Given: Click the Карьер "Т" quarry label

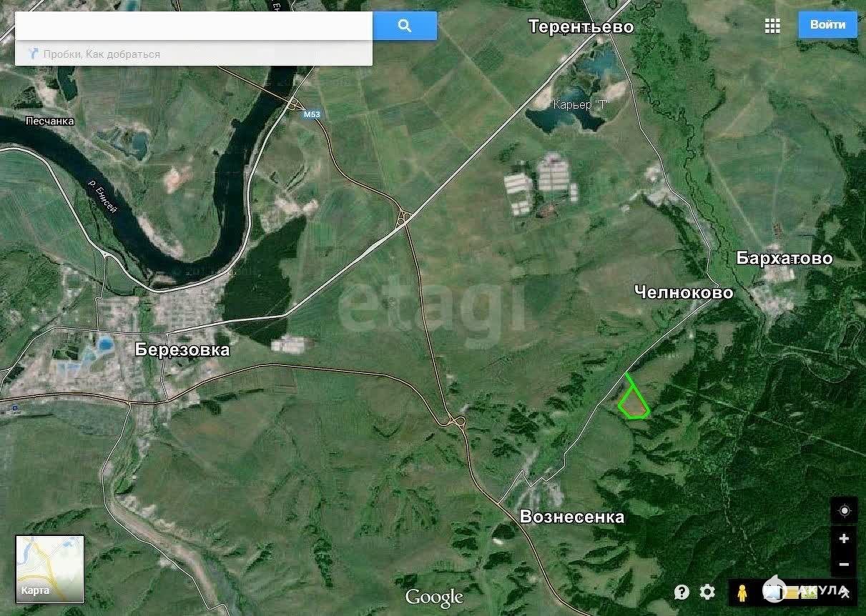Looking at the screenshot, I should 581,104.
